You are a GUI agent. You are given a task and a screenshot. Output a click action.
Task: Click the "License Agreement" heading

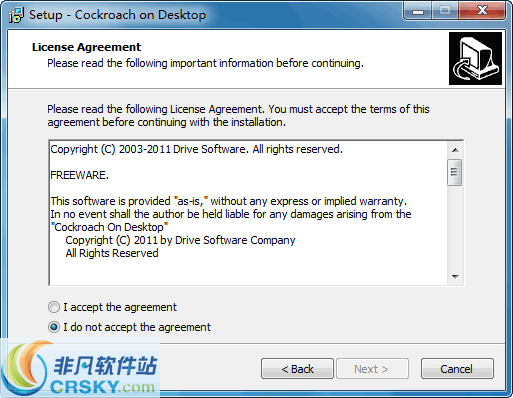(86, 47)
